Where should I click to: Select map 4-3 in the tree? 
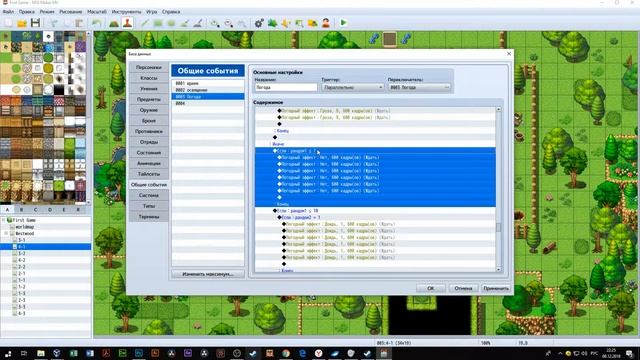22,313
